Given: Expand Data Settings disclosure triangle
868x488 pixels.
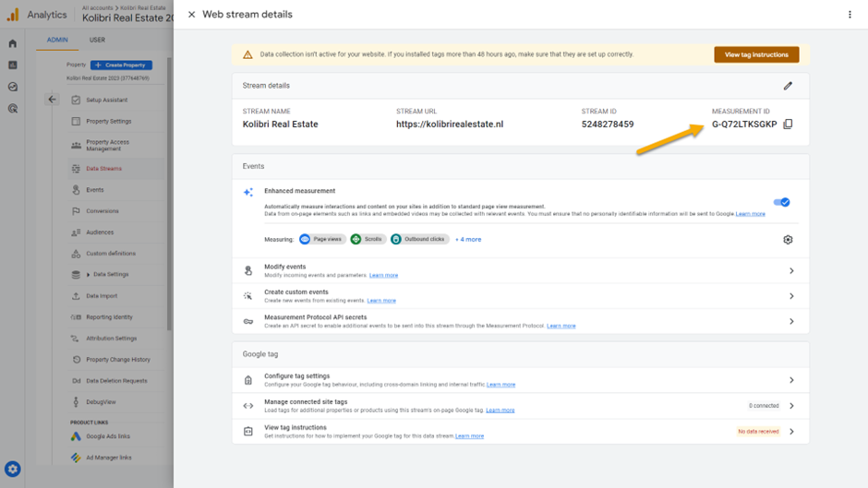Looking at the screenshot, I should click(x=88, y=274).
